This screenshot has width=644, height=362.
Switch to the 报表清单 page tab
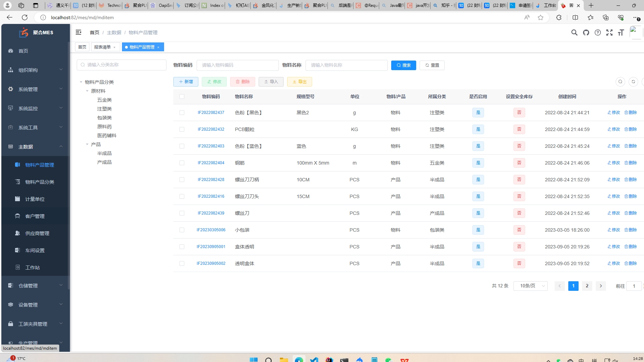pos(102,47)
